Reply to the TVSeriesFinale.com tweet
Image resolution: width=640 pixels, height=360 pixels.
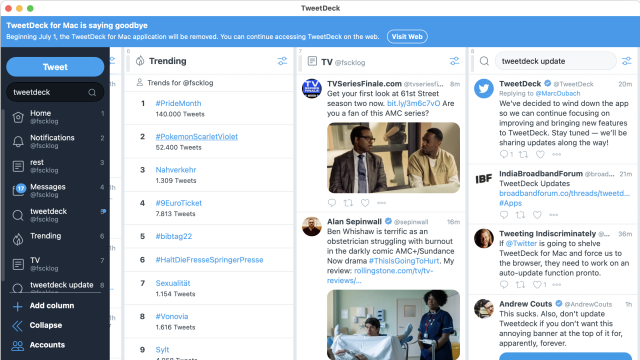click(x=332, y=203)
